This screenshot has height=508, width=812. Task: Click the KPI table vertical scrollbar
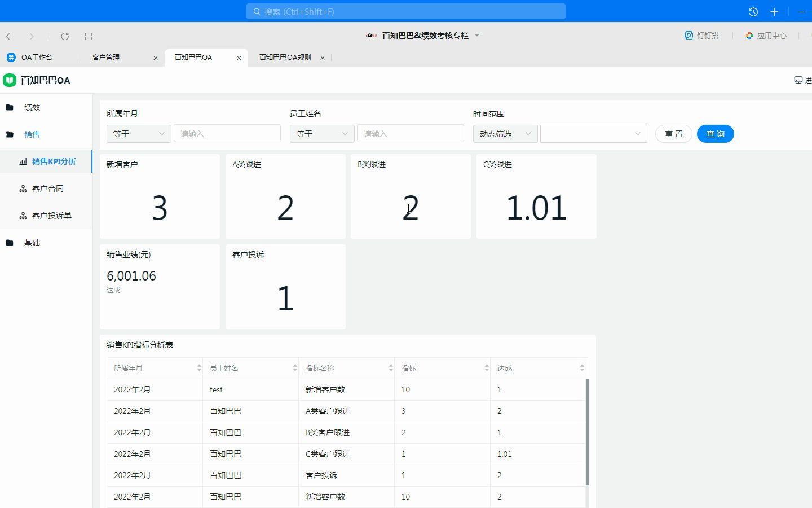pyautogui.click(x=588, y=432)
